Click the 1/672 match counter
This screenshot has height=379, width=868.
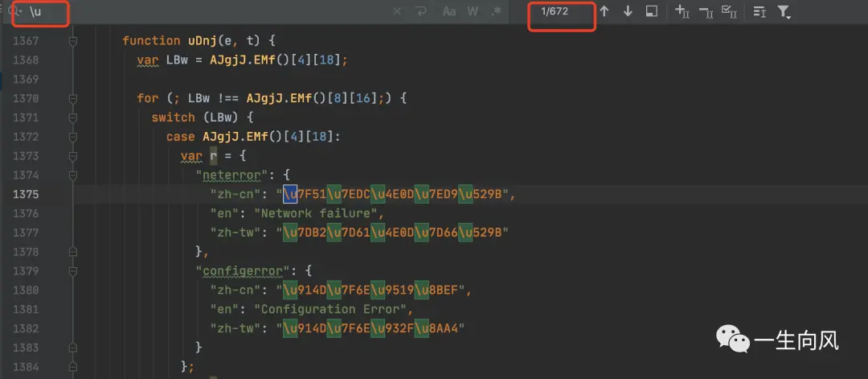point(555,11)
